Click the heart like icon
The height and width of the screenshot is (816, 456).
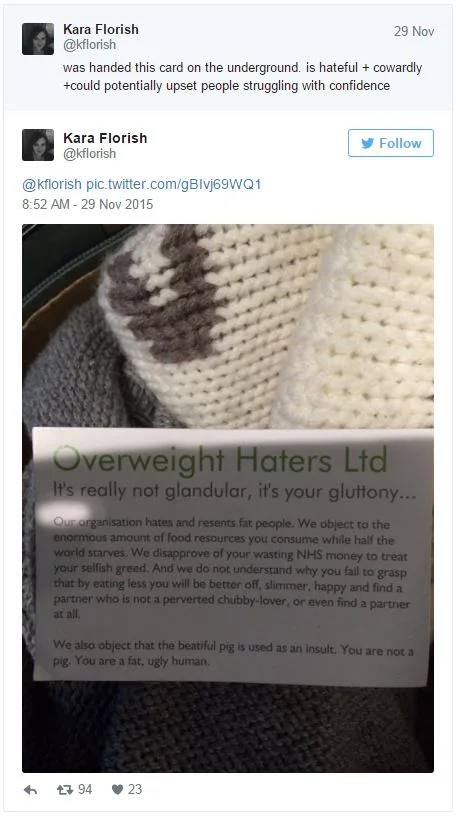click(x=118, y=790)
